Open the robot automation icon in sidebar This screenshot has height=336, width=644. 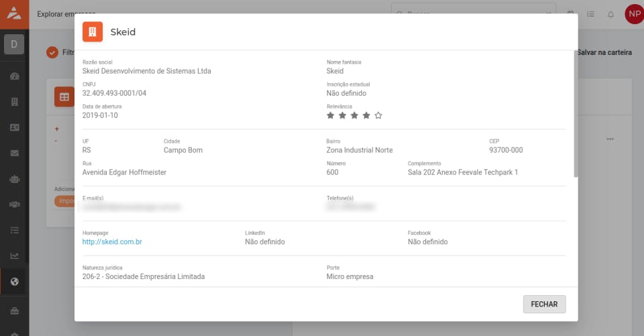[x=14, y=179]
